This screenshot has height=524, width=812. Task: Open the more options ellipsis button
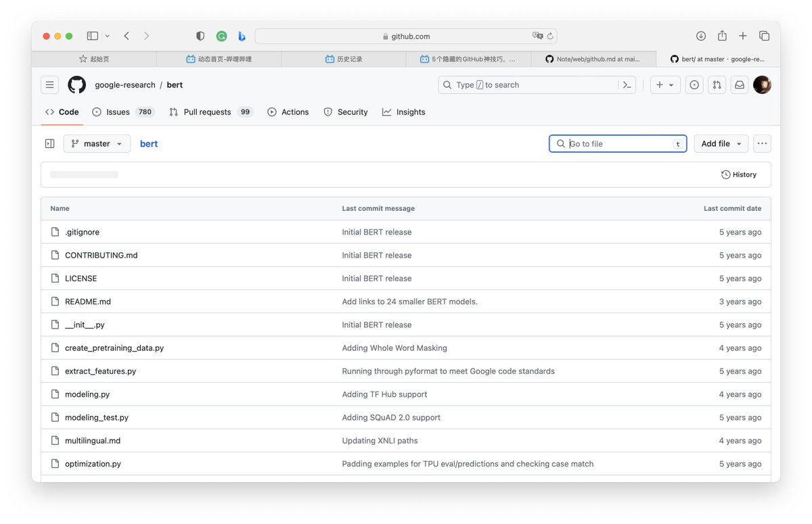pos(762,144)
